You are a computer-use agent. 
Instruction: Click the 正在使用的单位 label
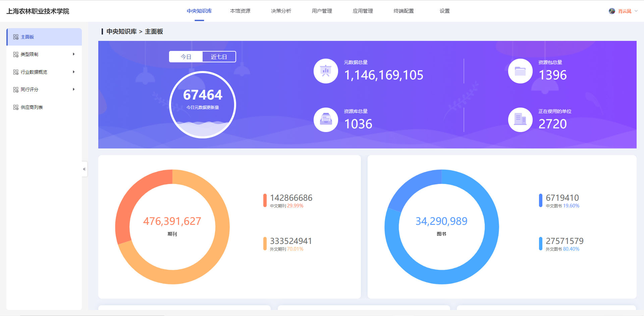pyautogui.click(x=555, y=111)
